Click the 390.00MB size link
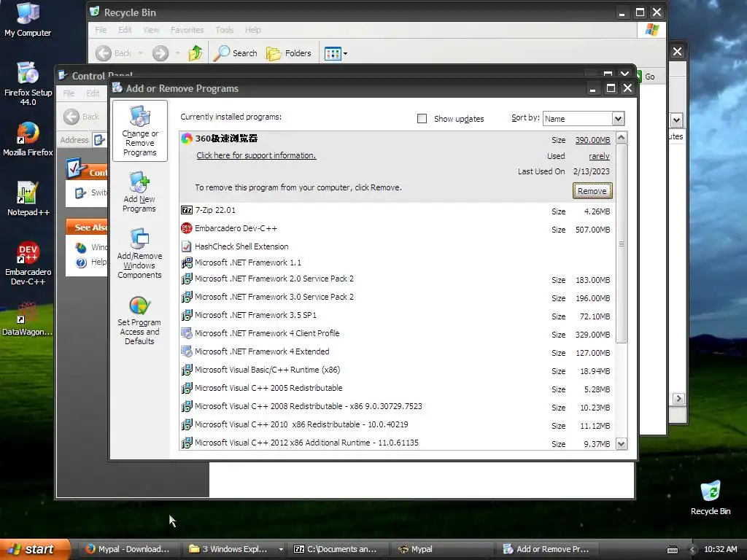The width and height of the screenshot is (747, 560). [592, 140]
